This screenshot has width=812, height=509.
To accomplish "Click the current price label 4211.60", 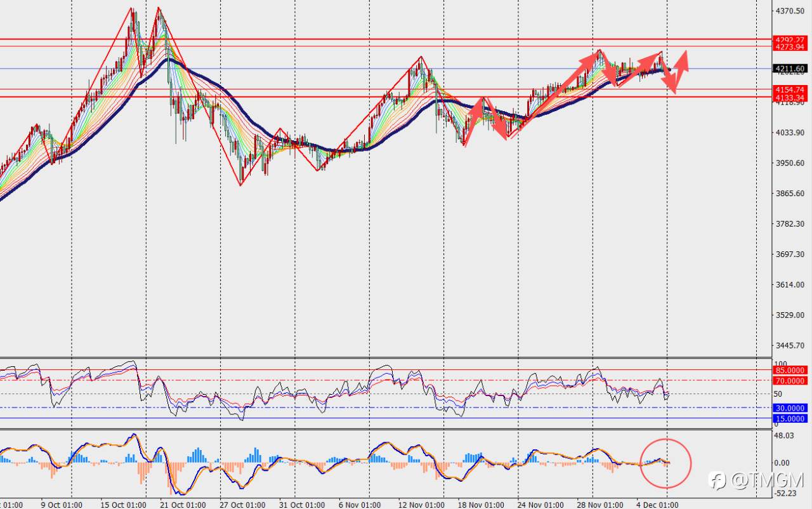I will [790, 69].
